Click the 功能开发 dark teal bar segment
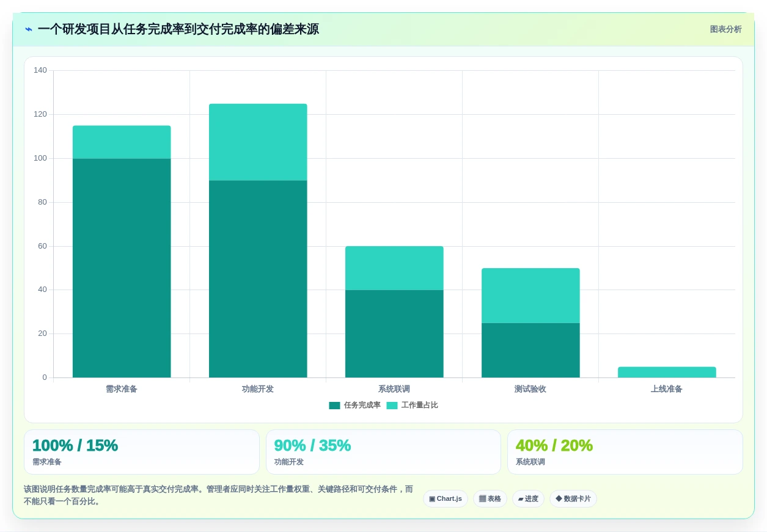Viewport: 767px width, 532px height. pyautogui.click(x=258, y=279)
